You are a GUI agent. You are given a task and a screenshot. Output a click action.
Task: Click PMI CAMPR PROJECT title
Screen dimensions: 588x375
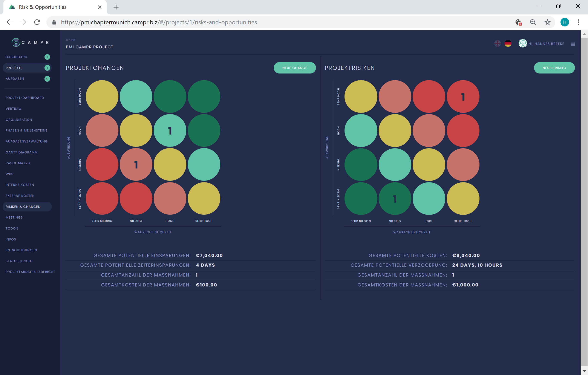(90, 47)
